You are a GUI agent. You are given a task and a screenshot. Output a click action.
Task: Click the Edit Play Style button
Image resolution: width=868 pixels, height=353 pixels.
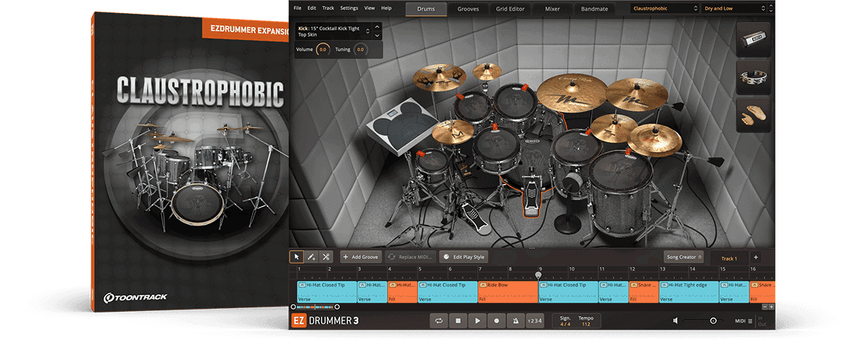tap(464, 257)
